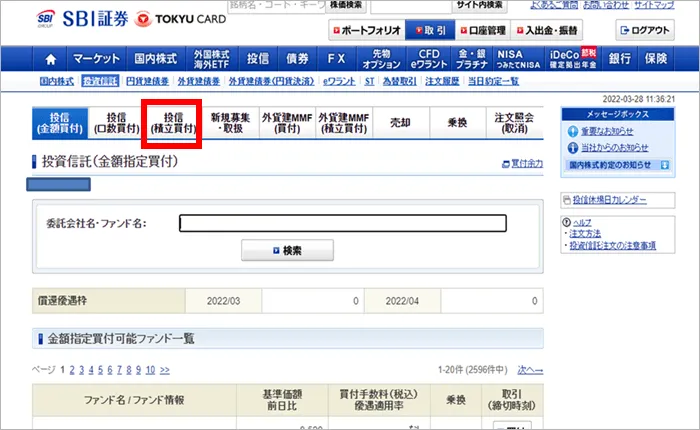Image resolution: width=700 pixels, height=430 pixels.
Task: Open the 円貨建債券 link
Action: pos(148,81)
